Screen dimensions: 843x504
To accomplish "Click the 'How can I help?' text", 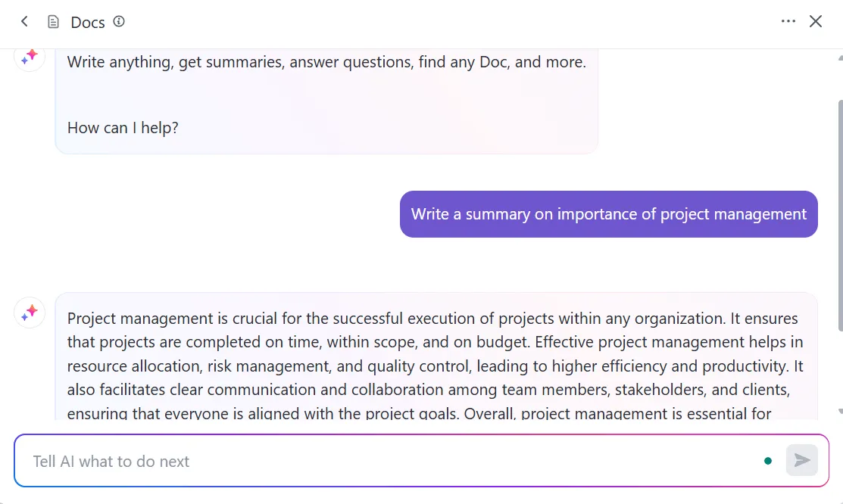I will (x=123, y=128).
